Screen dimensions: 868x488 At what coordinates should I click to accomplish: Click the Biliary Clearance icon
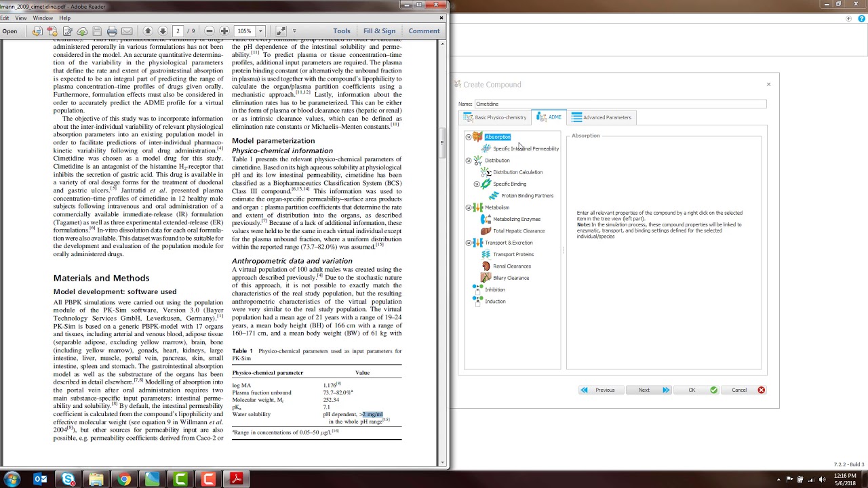coord(486,278)
